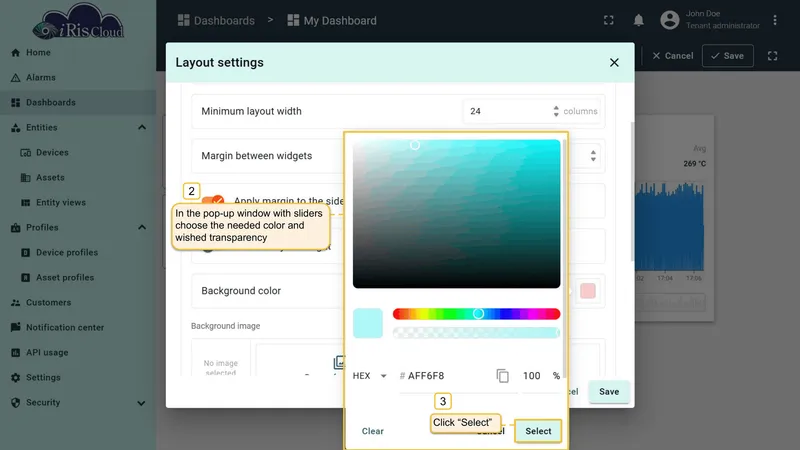The image size is (800, 450).
Task: Click the minimum layout width stepper arrows
Action: [556, 111]
